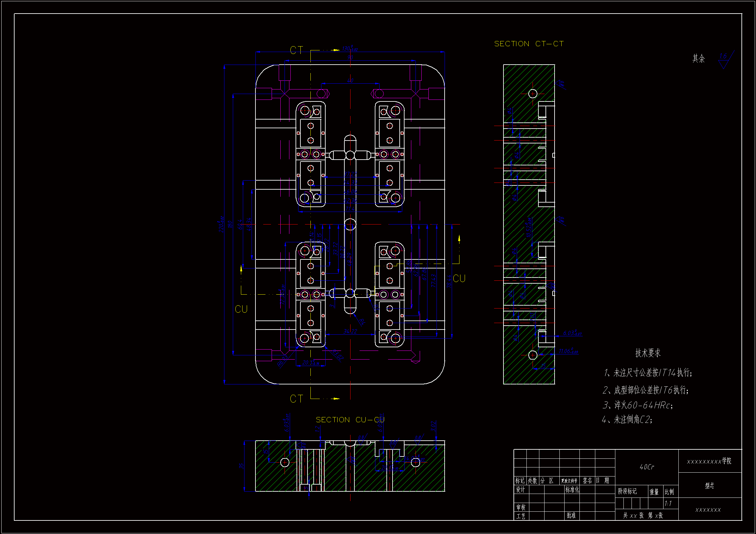Click the 34.22 dimension text
This screenshot has height=534, width=756.
350,331
